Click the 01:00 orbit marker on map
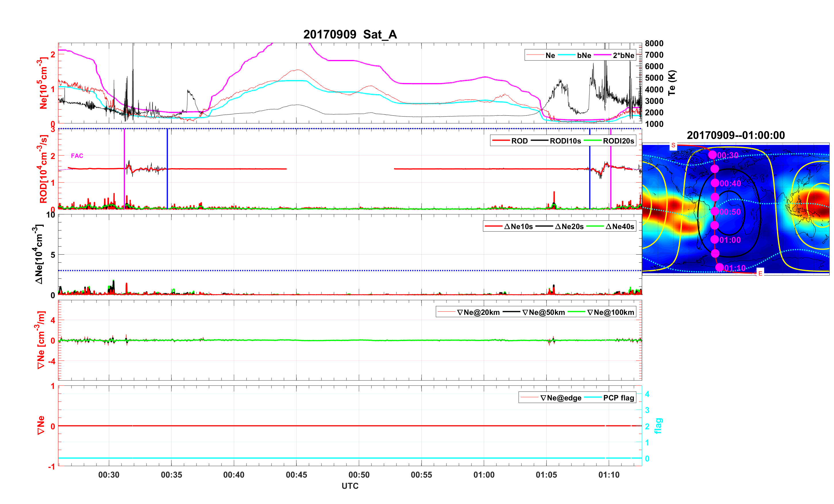Screen dimensions: 834x504 tap(714, 239)
